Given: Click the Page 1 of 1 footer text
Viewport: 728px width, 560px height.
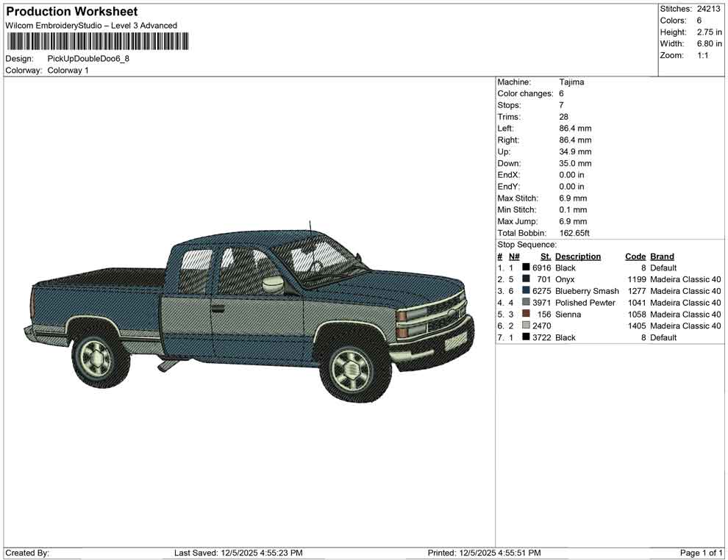Looking at the screenshot, I should pos(702,553).
